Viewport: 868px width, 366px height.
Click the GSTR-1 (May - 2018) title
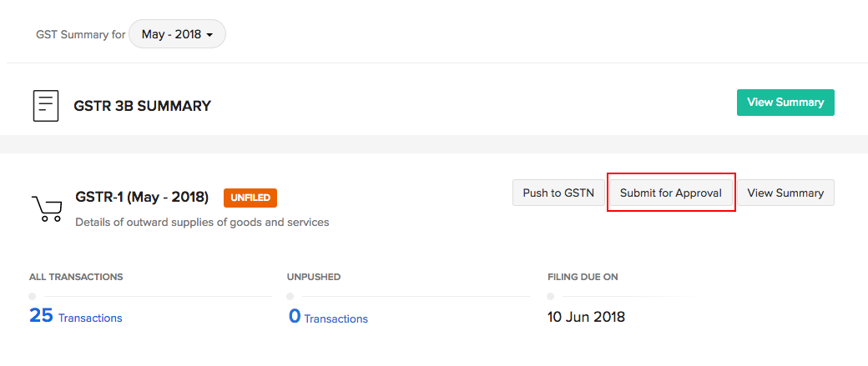(x=142, y=198)
